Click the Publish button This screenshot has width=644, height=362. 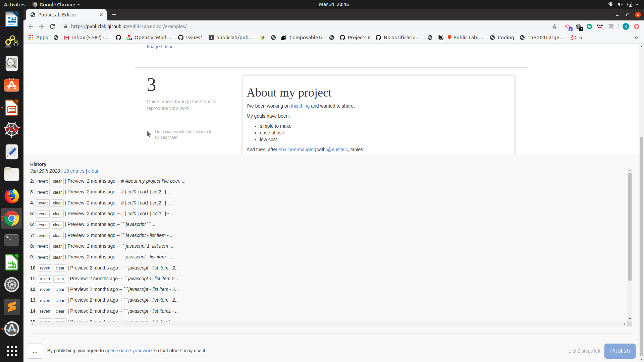tap(620, 351)
